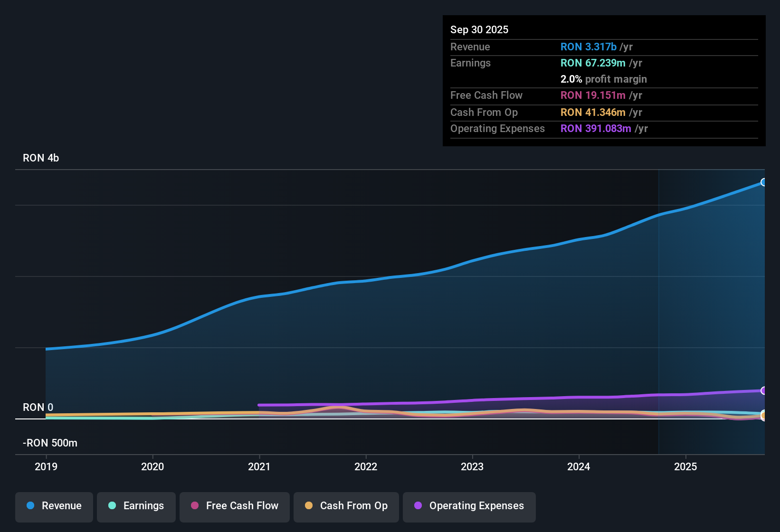
Task: Click the RON 391.083m operating expenses value
Action: pos(596,128)
